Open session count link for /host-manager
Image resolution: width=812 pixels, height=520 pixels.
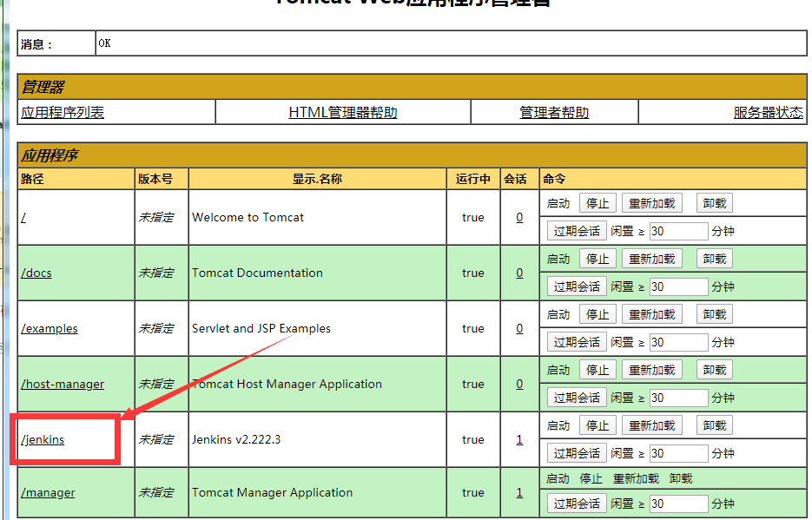coord(519,384)
